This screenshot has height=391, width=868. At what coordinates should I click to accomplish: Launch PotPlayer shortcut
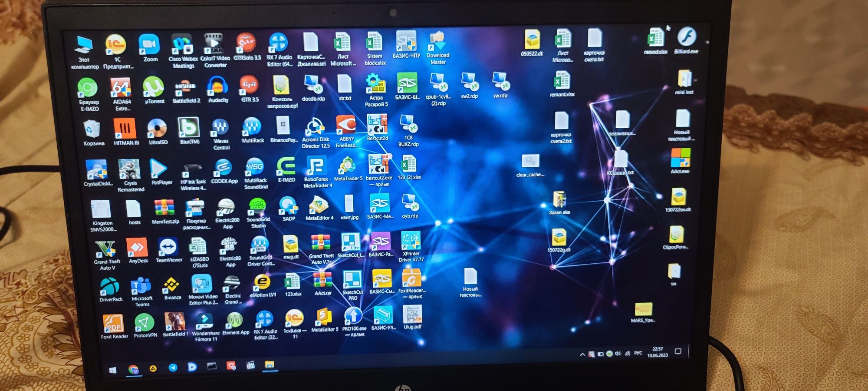[161, 172]
